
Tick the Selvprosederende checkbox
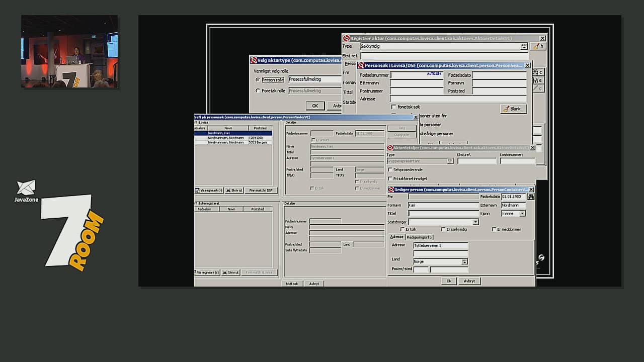[390, 170]
